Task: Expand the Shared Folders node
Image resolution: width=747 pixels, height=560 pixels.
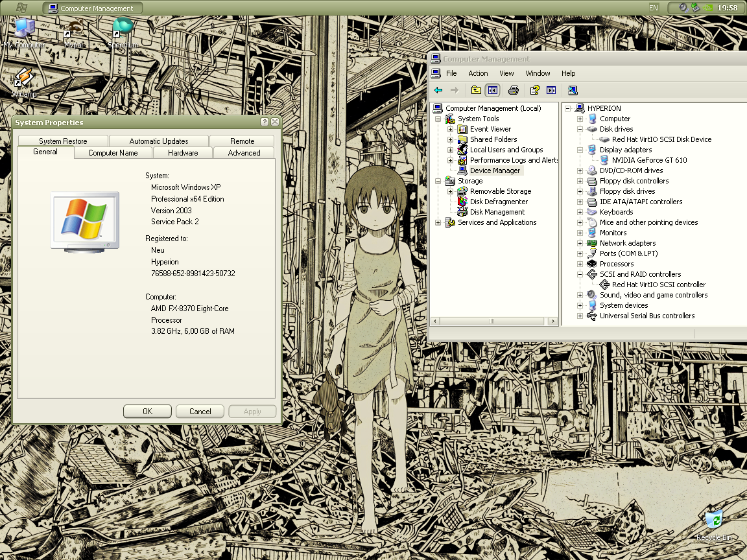Action: point(450,139)
